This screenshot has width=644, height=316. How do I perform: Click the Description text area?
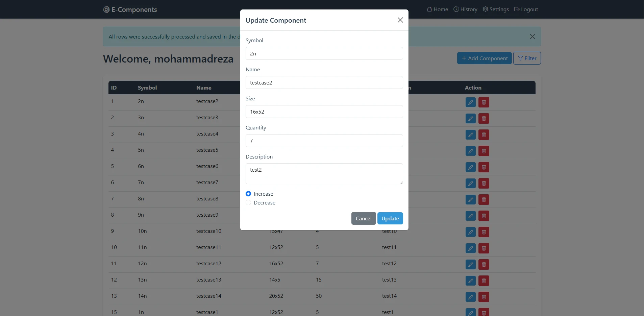pyautogui.click(x=324, y=174)
